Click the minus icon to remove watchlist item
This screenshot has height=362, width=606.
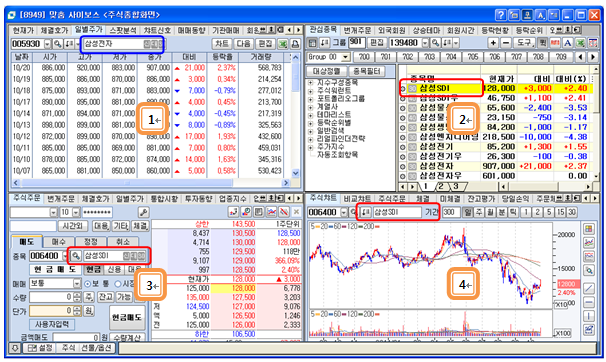(x=506, y=43)
